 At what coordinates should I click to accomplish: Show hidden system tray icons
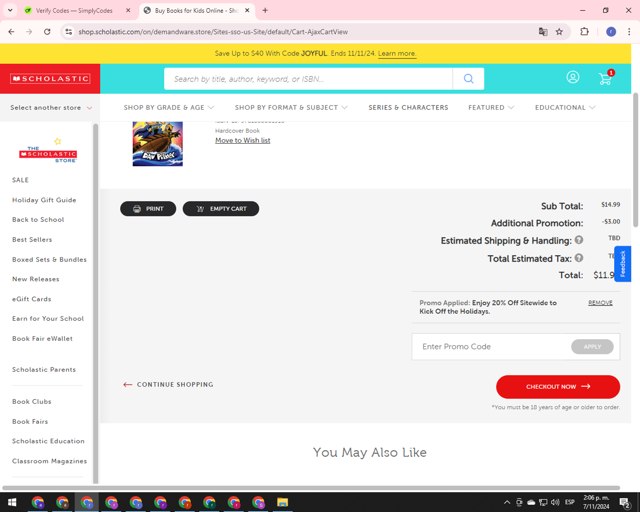pos(507,502)
